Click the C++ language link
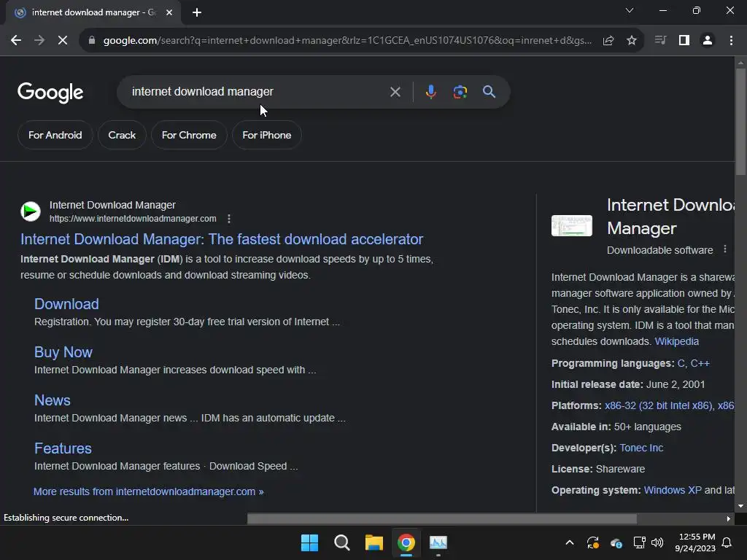 (x=700, y=363)
